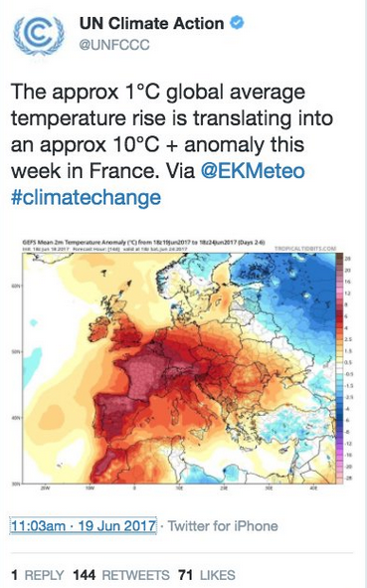Open the @UNFCCC handle

point(114,45)
